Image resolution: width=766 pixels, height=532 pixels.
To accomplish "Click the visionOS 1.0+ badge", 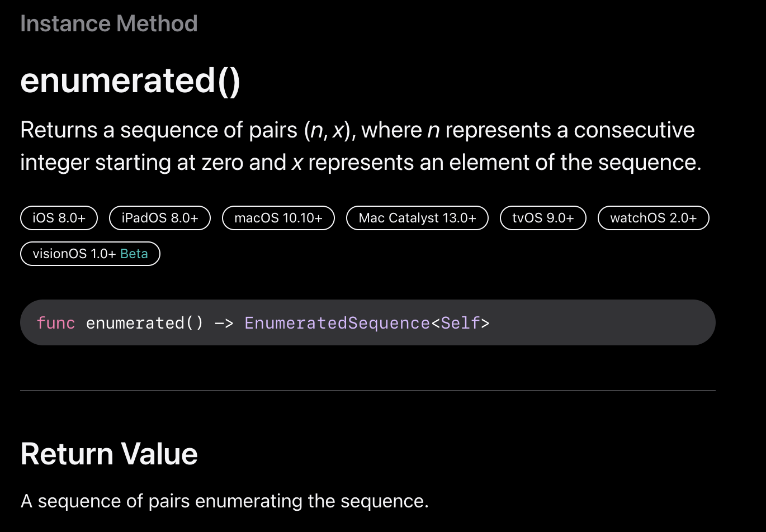I will (x=74, y=254).
